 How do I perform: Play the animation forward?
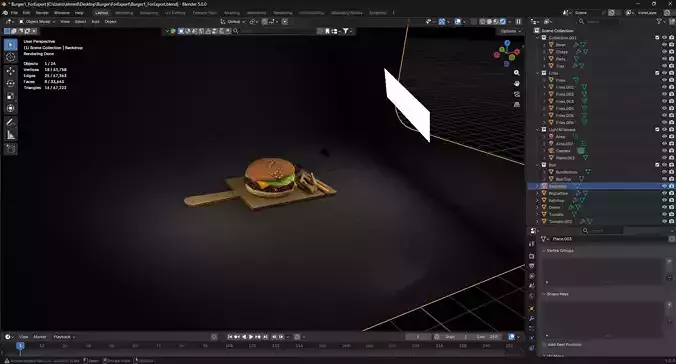click(x=251, y=337)
